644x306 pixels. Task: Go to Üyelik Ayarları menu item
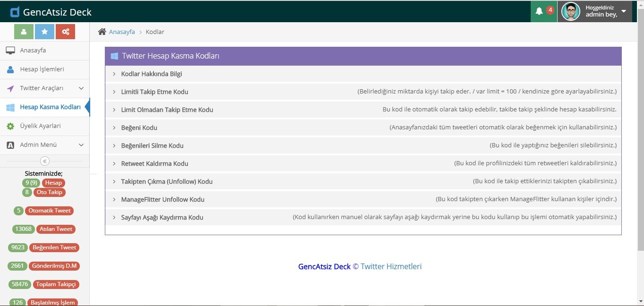tap(40, 126)
